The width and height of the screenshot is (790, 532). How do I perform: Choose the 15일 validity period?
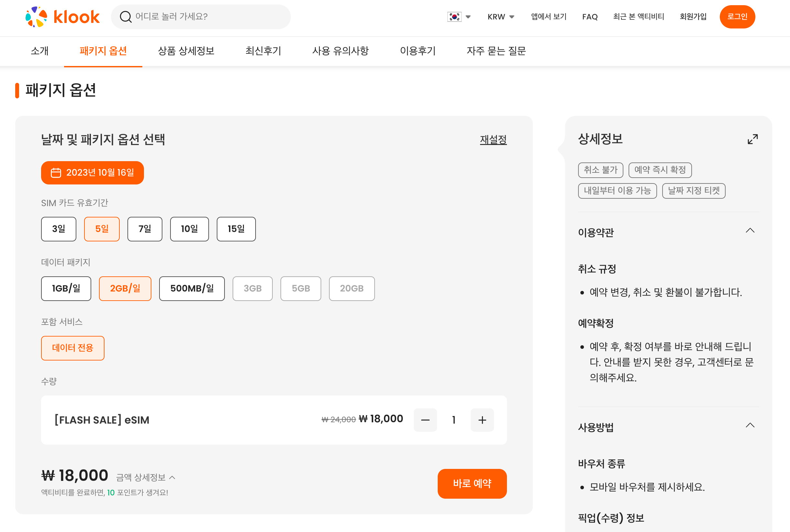[x=236, y=229]
